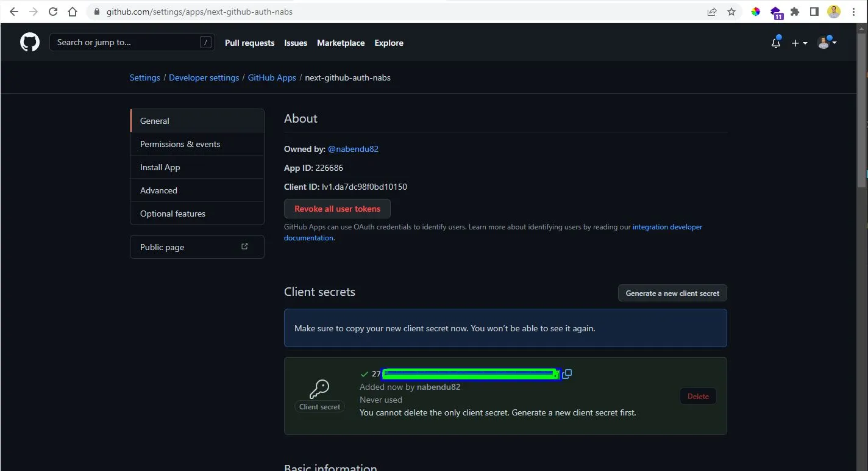Click the padlock site info icon
Viewport: 868px width, 471px height.
[97, 12]
